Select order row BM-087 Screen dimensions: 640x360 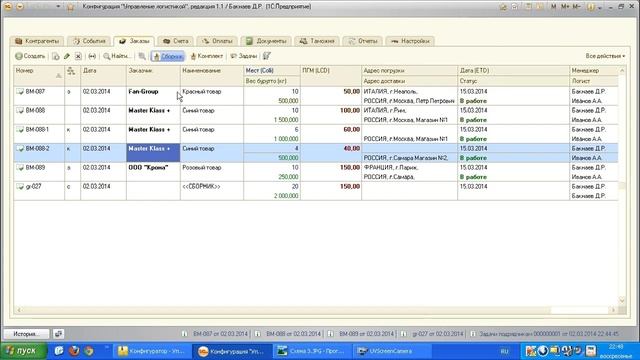(316, 96)
